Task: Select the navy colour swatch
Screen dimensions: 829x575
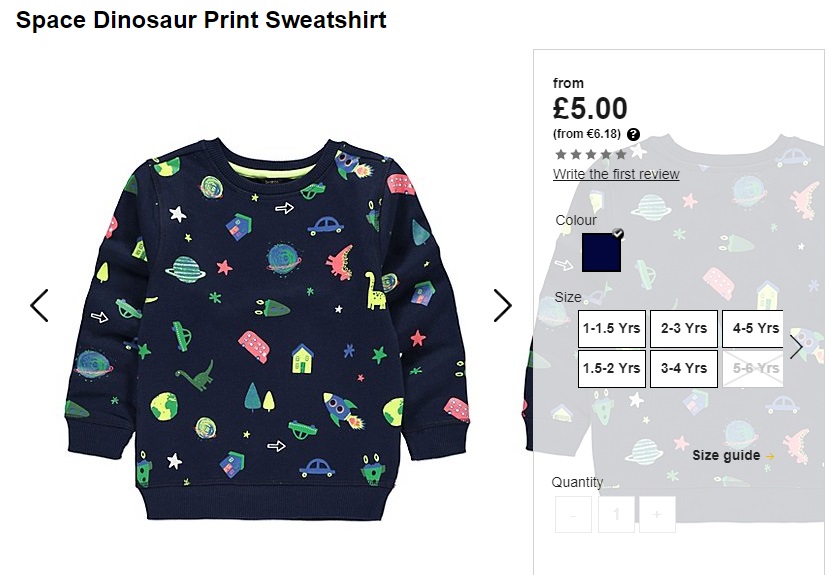Action: click(601, 253)
